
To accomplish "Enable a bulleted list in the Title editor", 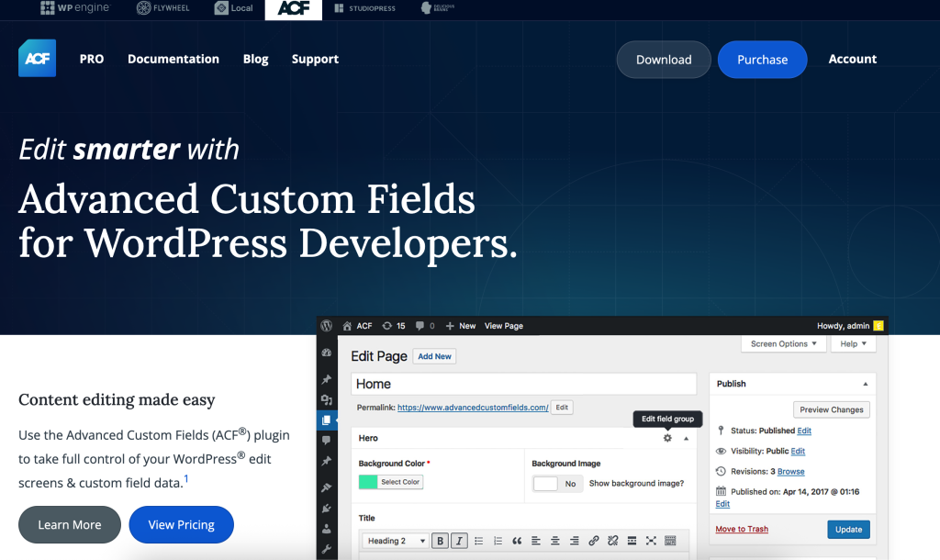I will click(x=479, y=541).
